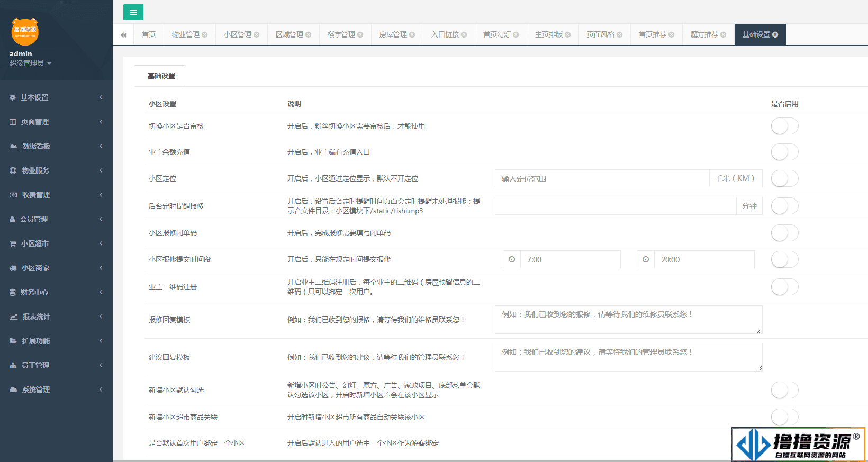Click the clock icon beside 7:00 field
868x462 pixels.
point(512,259)
